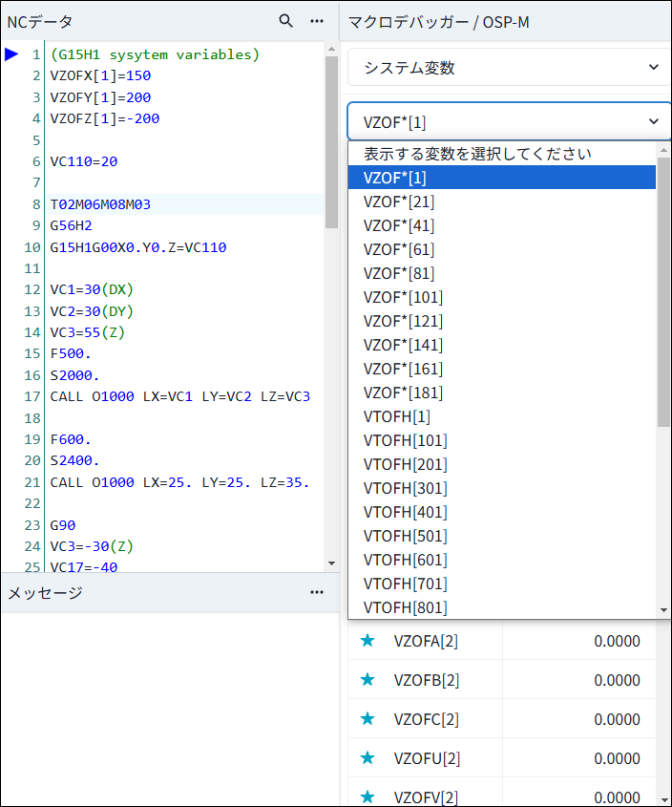Click the NC code editor scrollbar thumb

(331, 142)
